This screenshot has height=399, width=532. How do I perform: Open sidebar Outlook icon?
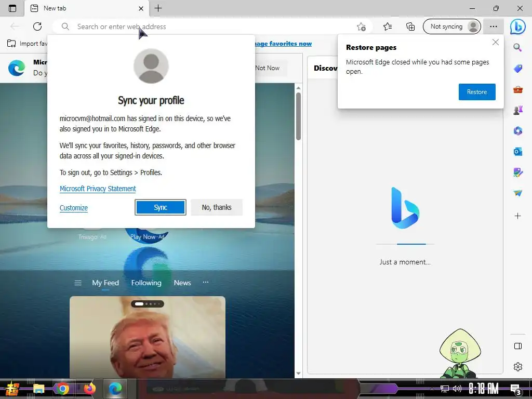click(518, 152)
